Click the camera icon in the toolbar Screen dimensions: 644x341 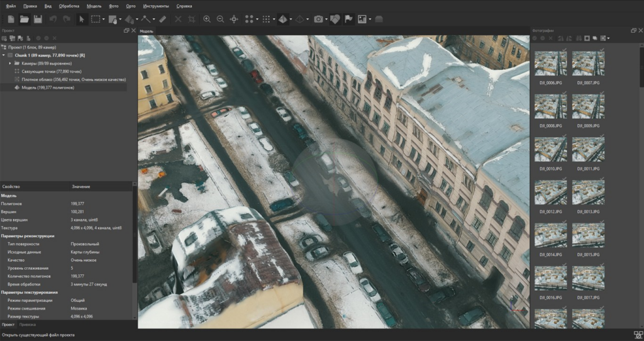point(318,19)
